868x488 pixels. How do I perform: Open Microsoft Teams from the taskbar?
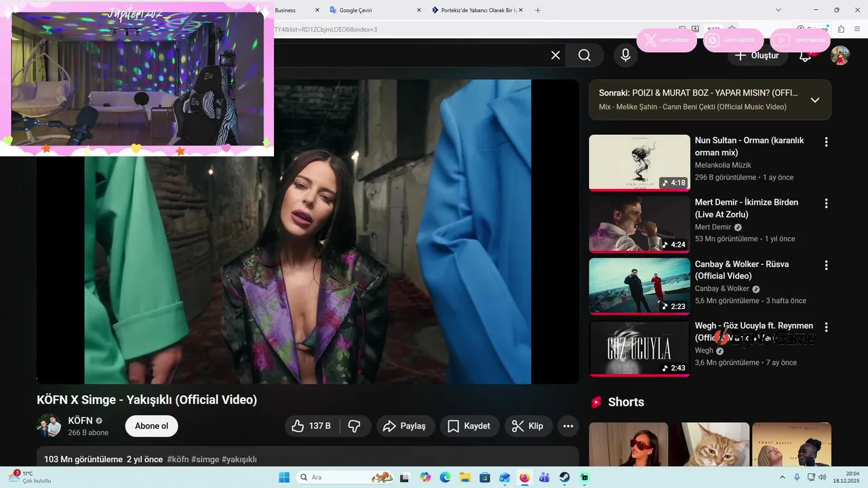click(x=544, y=477)
